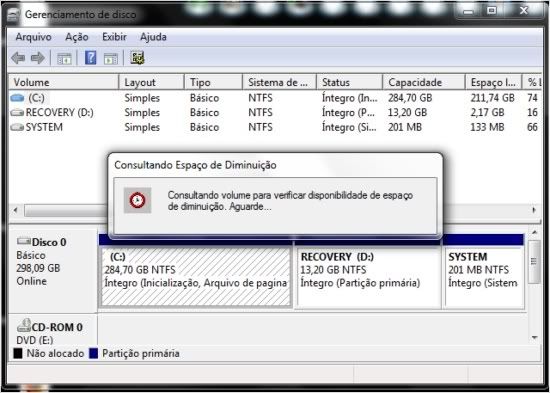Screen dimensions: 550x393
Task: Click the disk pane scrollbar up arrow
Action: coord(534,233)
